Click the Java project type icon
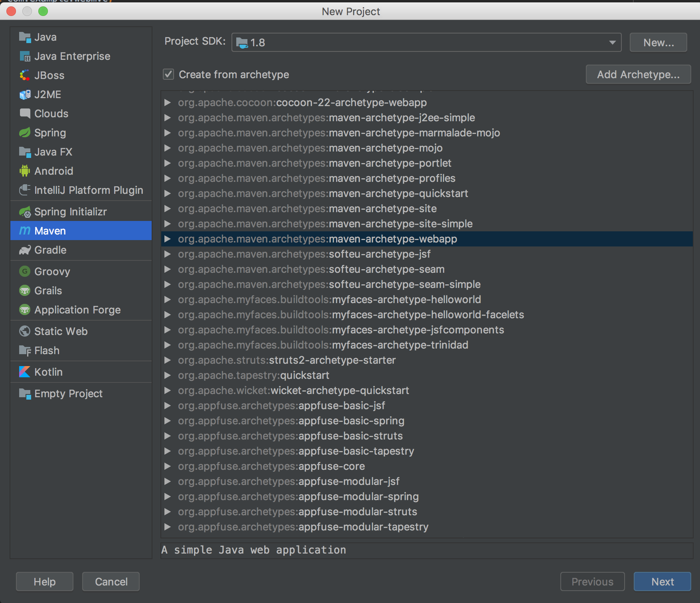The height and width of the screenshot is (603, 700). 25,37
